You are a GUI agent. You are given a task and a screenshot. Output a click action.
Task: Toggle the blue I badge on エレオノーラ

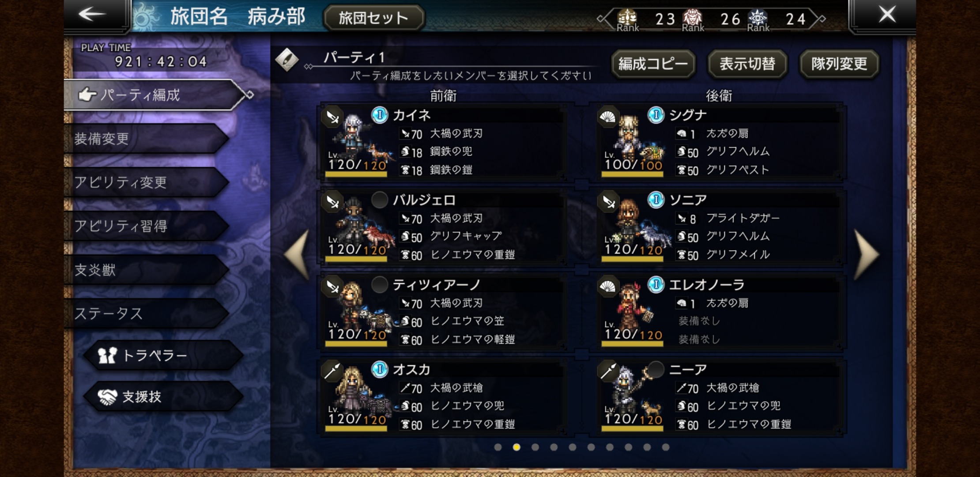coord(656,284)
